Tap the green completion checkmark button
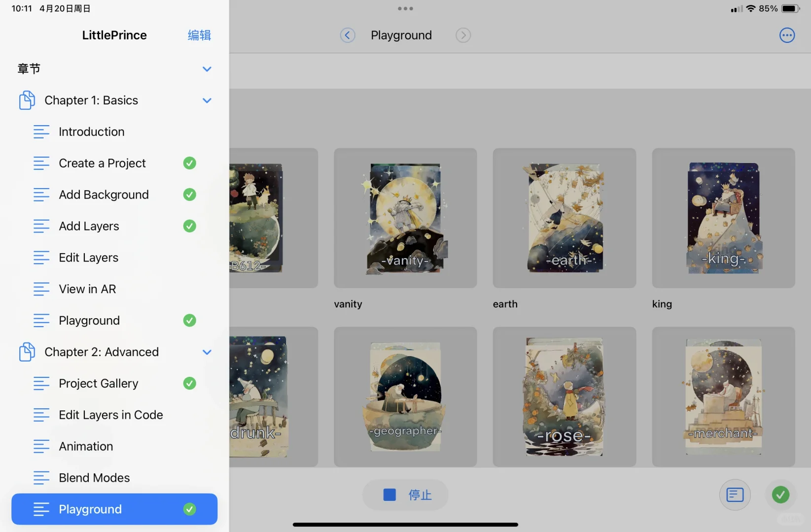The width and height of the screenshot is (811, 532). click(x=780, y=495)
